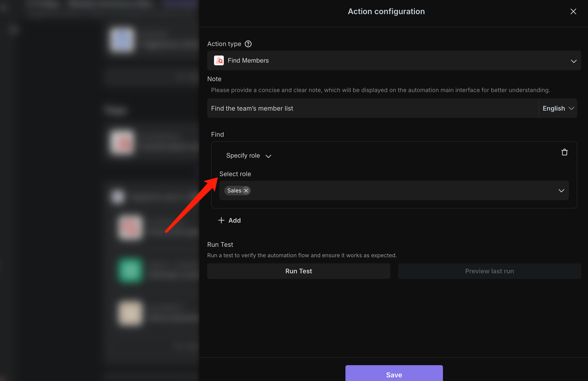Enable a new Find filter condition
Screen dimensions: 588x381
pyautogui.click(x=229, y=220)
